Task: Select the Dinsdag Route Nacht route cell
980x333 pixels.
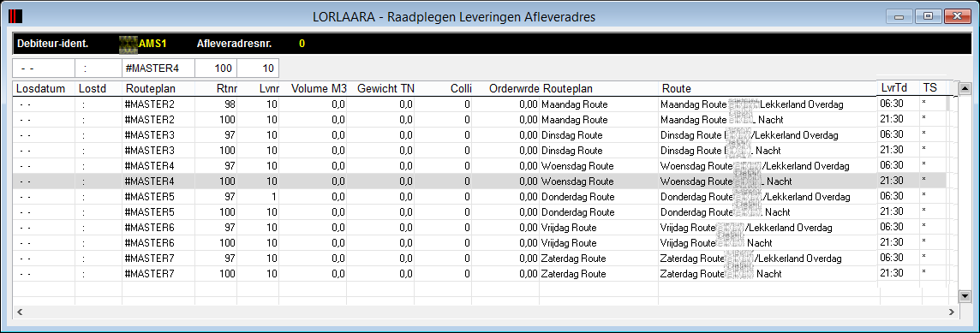Action: point(768,151)
